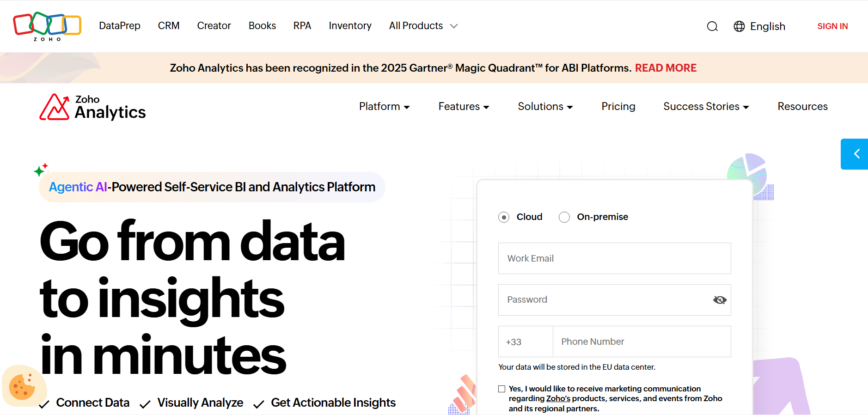Open the Platform dropdown menu
Screen dimensions: 868x415
coord(385,106)
